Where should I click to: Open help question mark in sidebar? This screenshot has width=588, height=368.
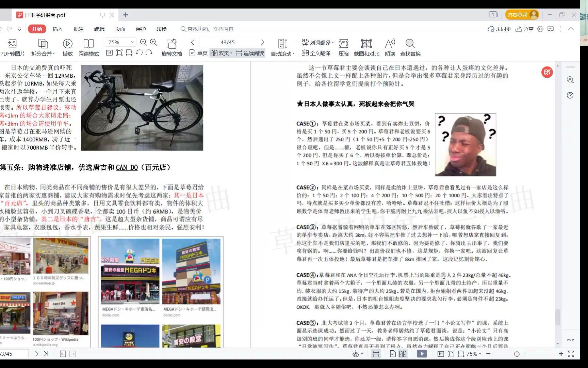570,95
